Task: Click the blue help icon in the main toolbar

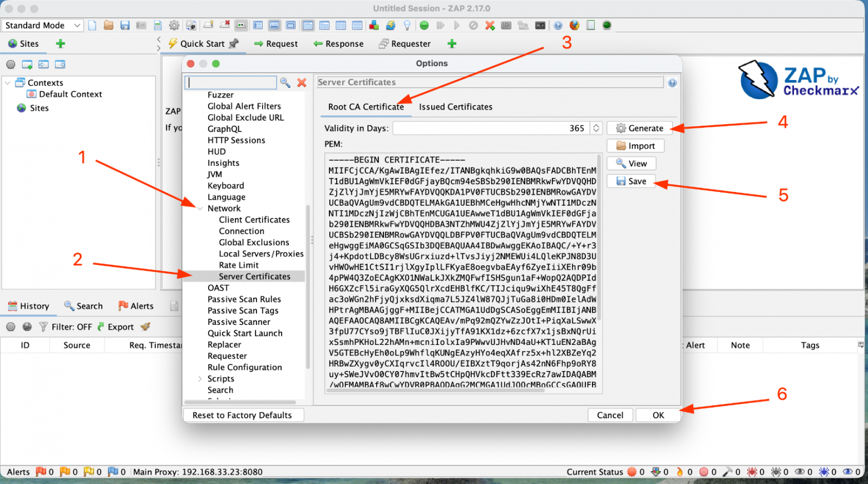Action: click(x=558, y=25)
